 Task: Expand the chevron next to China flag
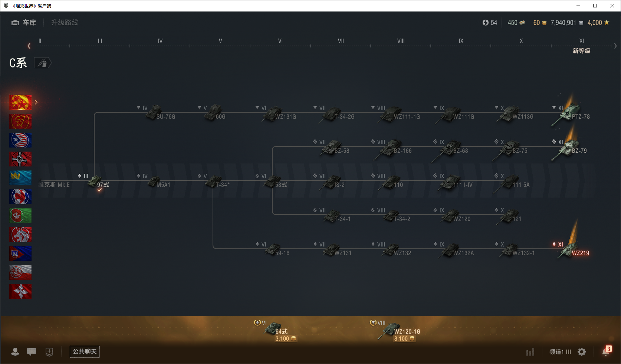tap(36, 102)
